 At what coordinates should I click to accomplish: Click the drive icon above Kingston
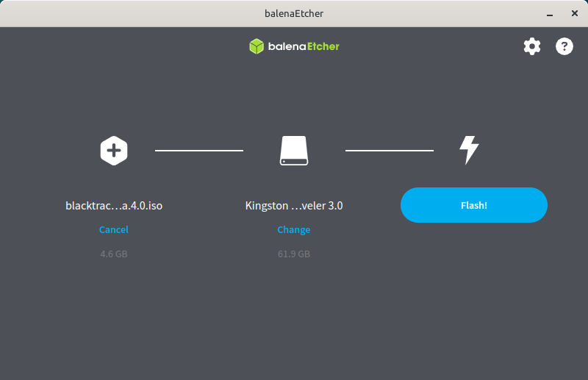point(294,151)
